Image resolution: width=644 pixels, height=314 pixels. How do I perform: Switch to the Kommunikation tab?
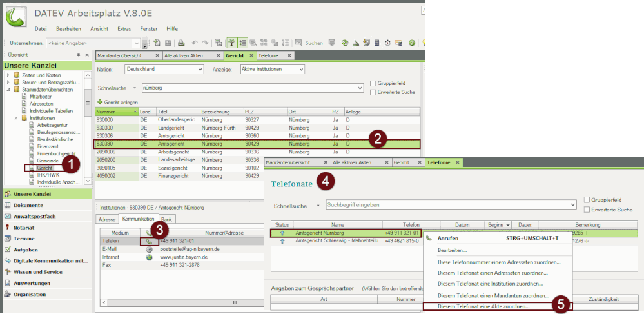(x=139, y=219)
